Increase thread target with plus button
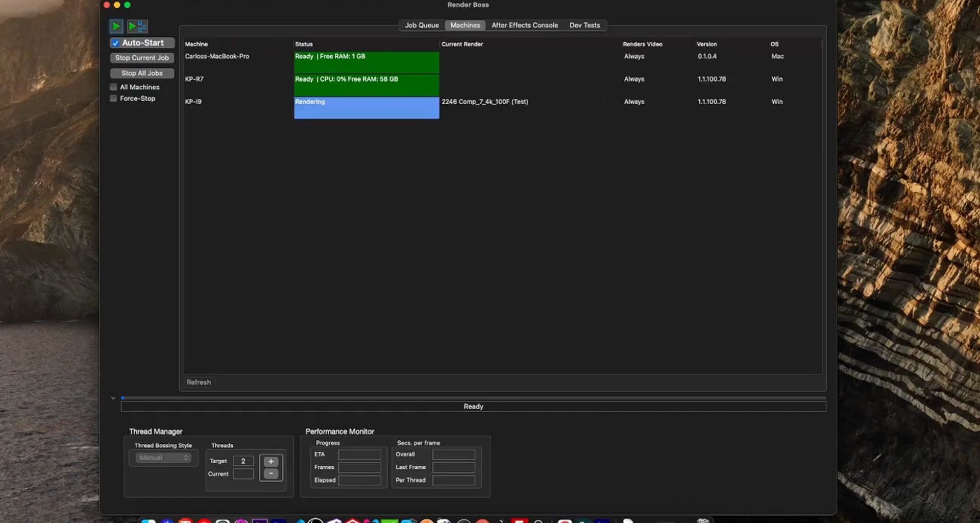Viewport: 980px width, 523px height. [271, 461]
